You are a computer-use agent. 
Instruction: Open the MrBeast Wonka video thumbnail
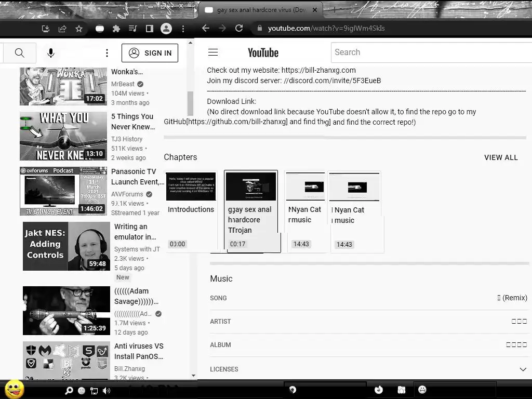tap(63, 86)
